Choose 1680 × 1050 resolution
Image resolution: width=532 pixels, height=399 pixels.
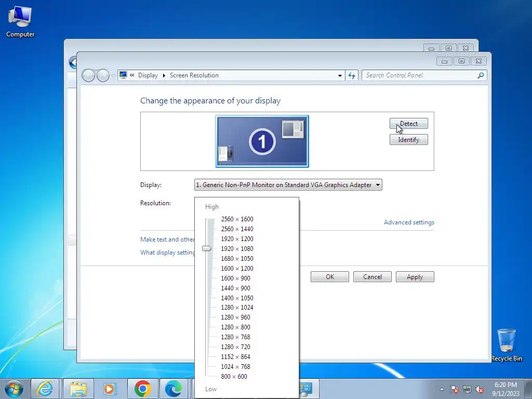[x=237, y=259]
